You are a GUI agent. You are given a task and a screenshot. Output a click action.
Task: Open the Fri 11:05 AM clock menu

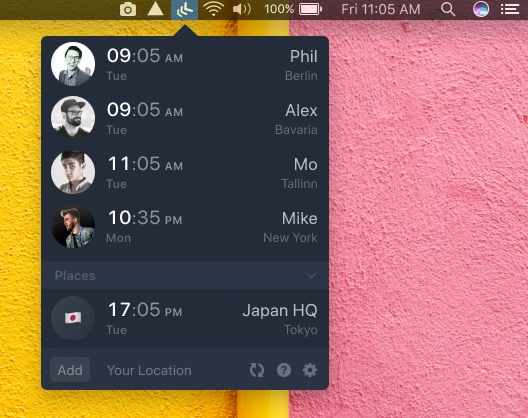381,9
